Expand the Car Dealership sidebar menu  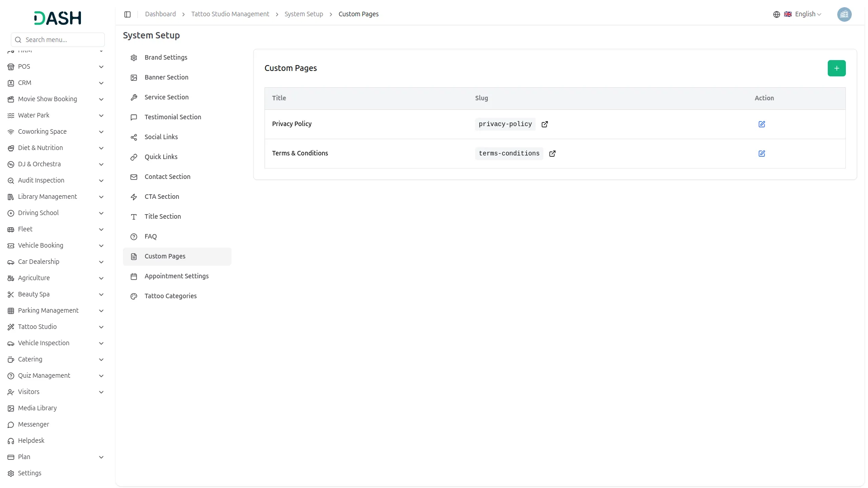(56, 262)
